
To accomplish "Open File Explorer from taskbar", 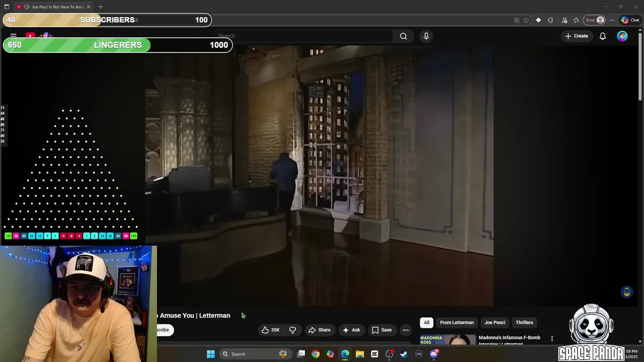I will 360,354.
